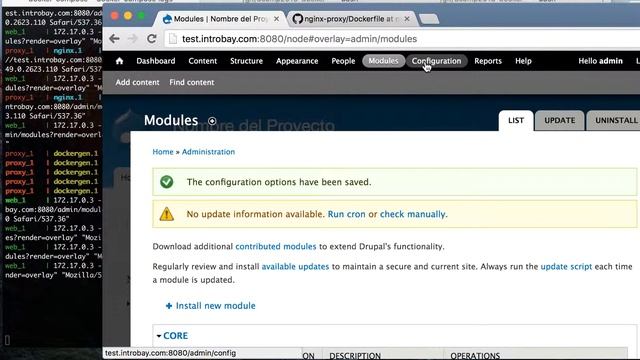Click the Modules page heading
Image resolution: width=640 pixels, height=360 pixels.
(x=171, y=120)
